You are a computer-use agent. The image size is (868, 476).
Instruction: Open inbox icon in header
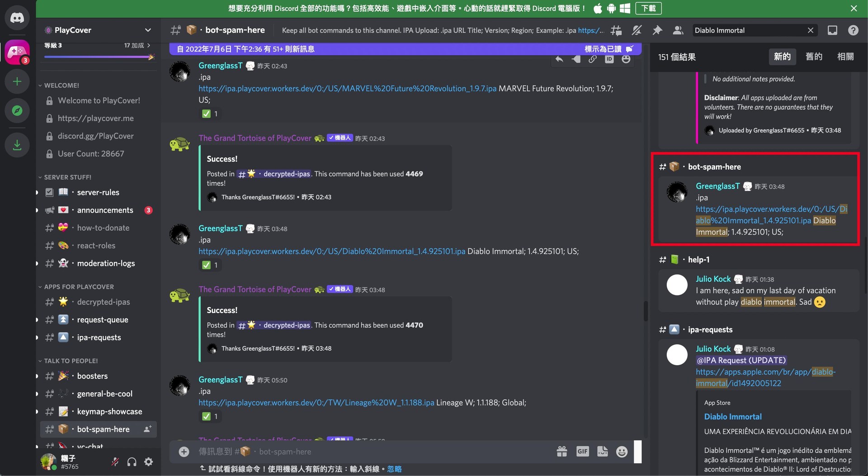[832, 30]
